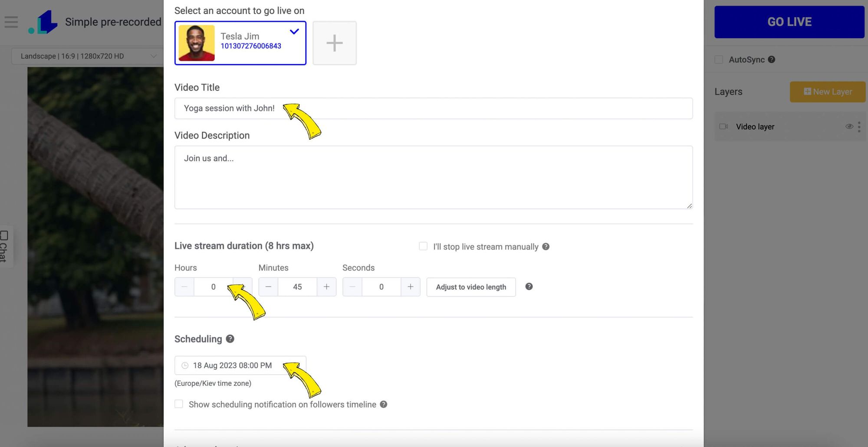This screenshot has height=447, width=868.
Task: Decrease Minutes with minus stepper
Action: (268, 287)
